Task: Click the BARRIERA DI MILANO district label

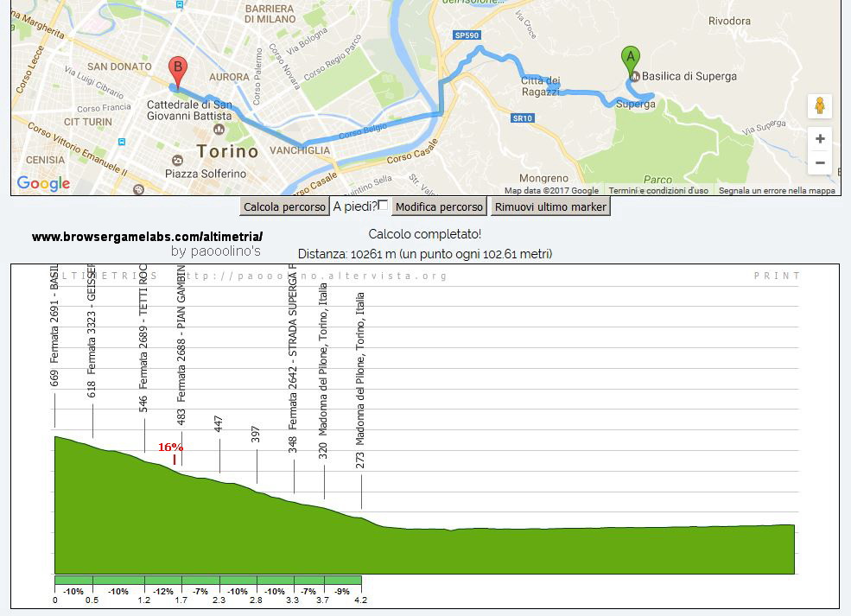Action: click(x=270, y=14)
